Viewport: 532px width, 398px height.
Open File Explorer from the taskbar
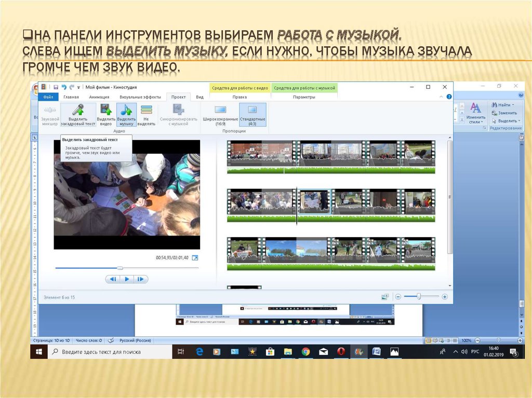click(x=288, y=352)
